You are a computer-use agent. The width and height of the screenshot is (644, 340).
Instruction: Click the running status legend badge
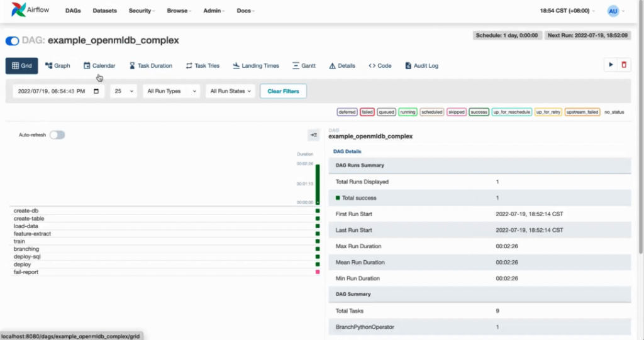pyautogui.click(x=408, y=112)
